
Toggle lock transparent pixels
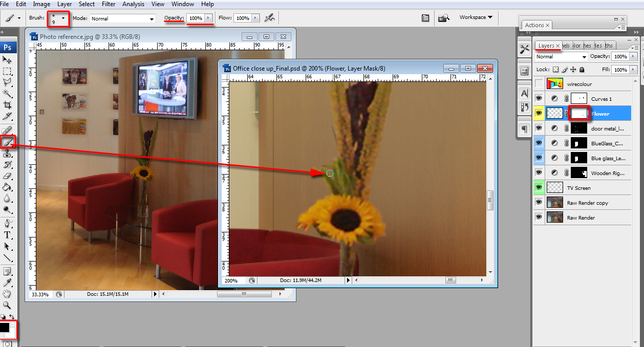click(x=556, y=70)
